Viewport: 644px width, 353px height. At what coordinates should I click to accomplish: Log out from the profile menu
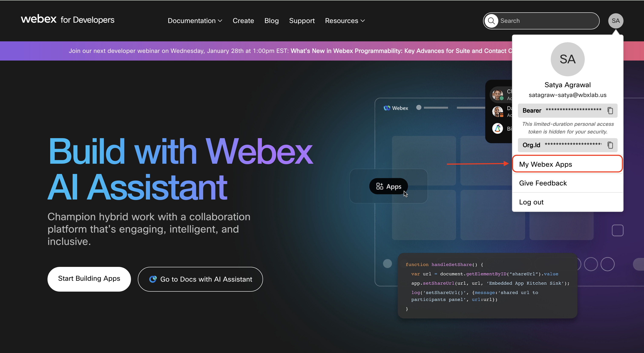pos(531,202)
